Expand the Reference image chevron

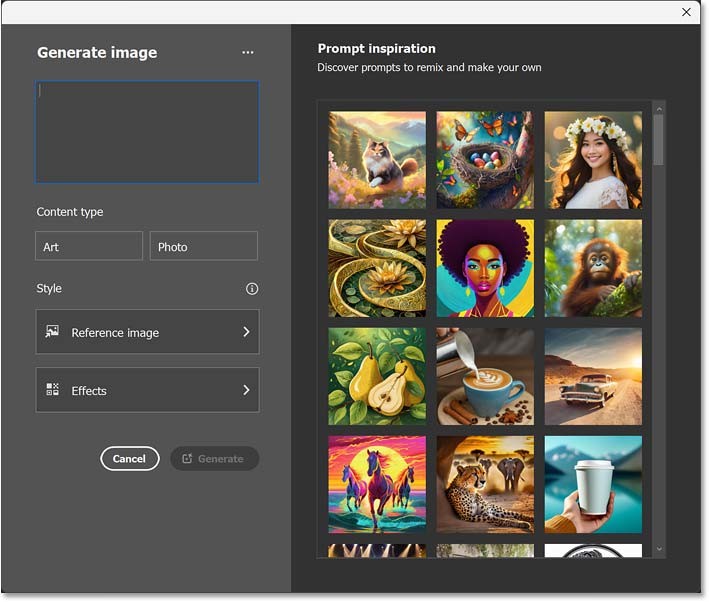click(x=246, y=332)
